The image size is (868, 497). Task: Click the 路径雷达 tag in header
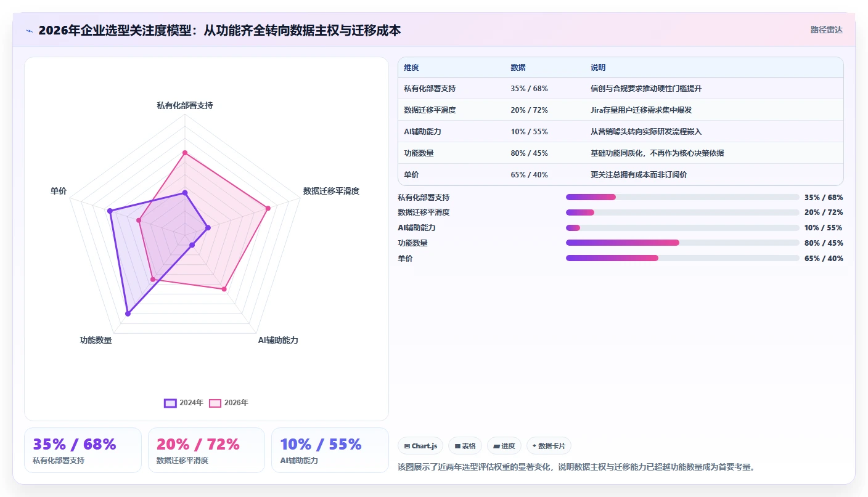(826, 30)
